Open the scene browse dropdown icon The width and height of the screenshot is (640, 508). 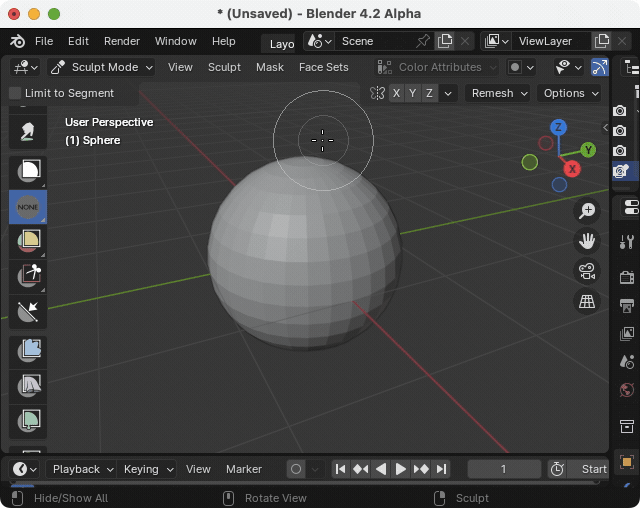(319, 41)
